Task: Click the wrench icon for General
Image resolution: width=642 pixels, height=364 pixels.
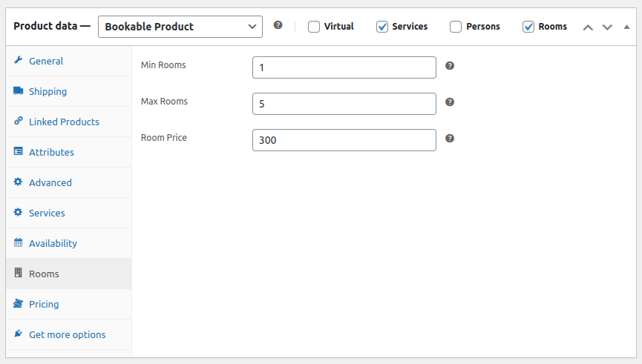Action: pos(19,61)
